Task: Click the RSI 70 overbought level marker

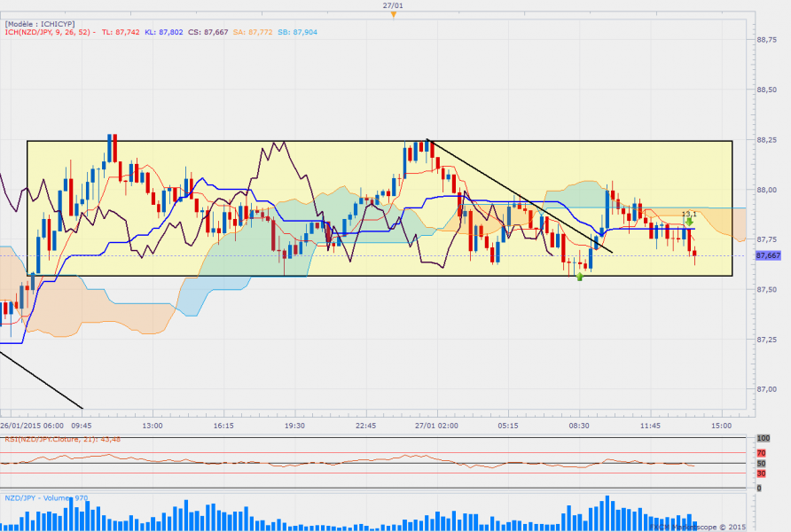Action: pos(762,452)
